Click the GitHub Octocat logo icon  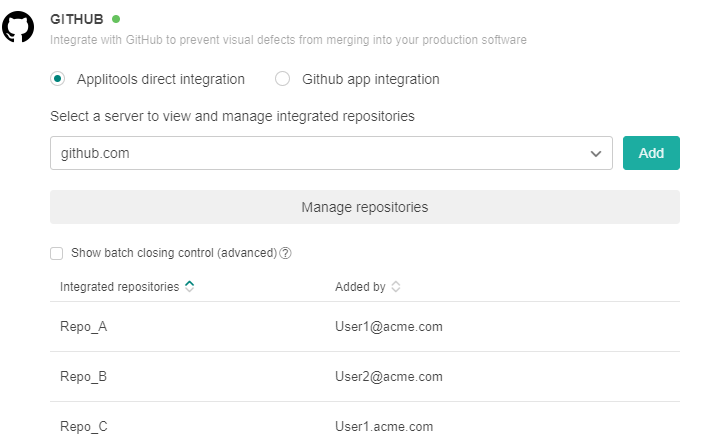pyautogui.click(x=18, y=26)
